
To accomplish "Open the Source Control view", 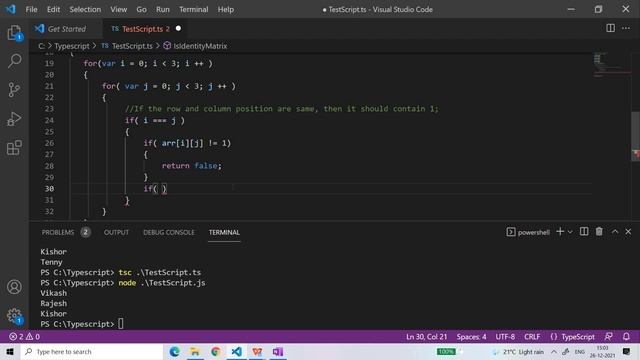I will pyautogui.click(x=14, y=89).
